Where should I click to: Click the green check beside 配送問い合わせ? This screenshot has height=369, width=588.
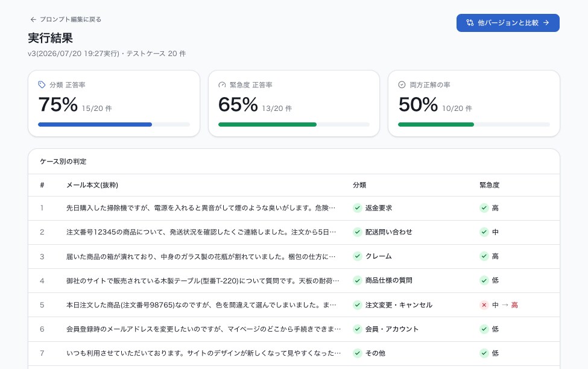358,232
